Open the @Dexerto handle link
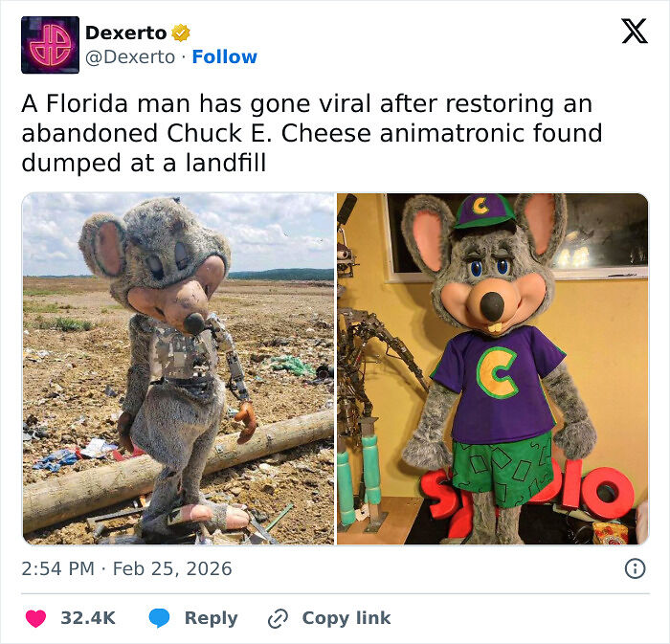Screen dimensions: 670x644 (x=130, y=57)
